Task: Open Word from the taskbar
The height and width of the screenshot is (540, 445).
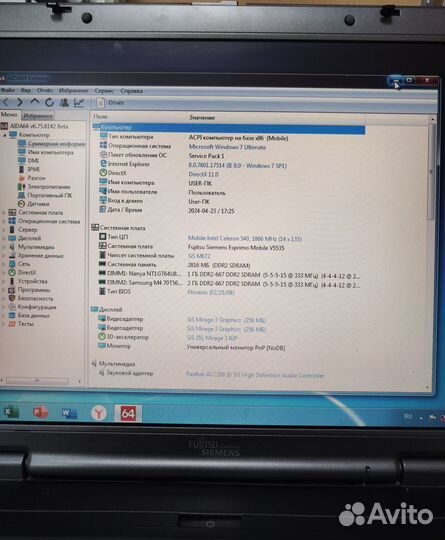Action: [69, 413]
